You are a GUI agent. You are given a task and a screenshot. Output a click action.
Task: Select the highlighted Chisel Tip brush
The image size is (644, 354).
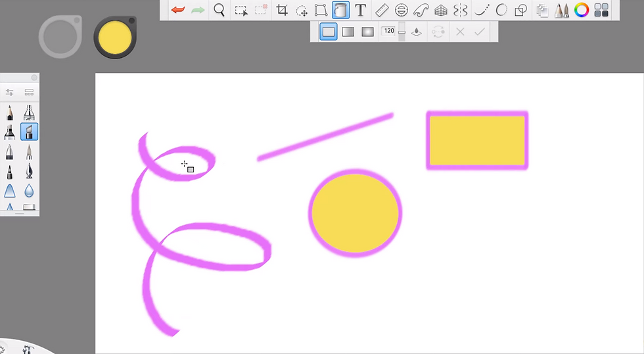[x=29, y=132]
